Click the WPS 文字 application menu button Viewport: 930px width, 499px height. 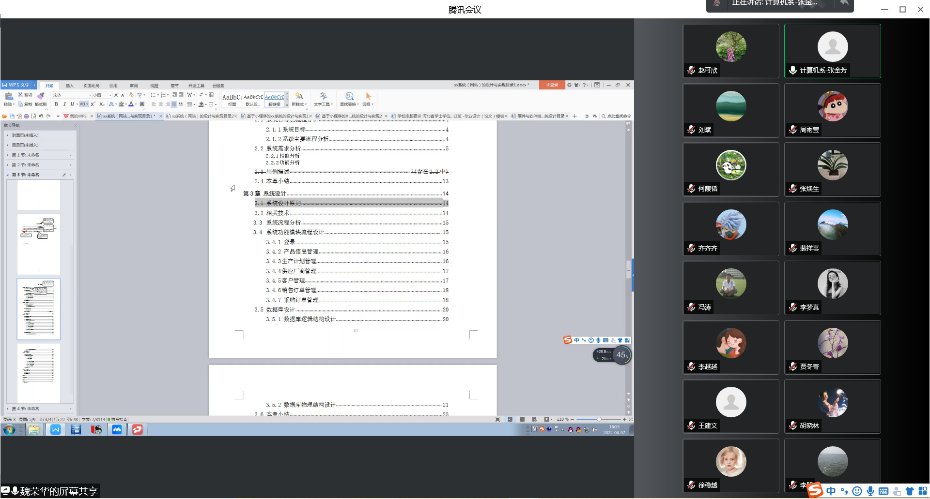point(18,85)
